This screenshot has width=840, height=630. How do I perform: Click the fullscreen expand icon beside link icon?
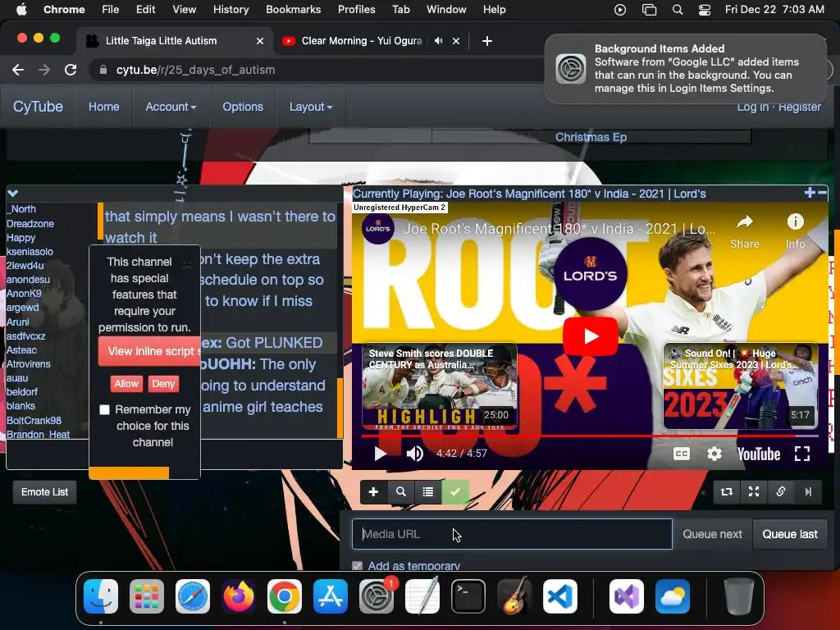point(754,492)
